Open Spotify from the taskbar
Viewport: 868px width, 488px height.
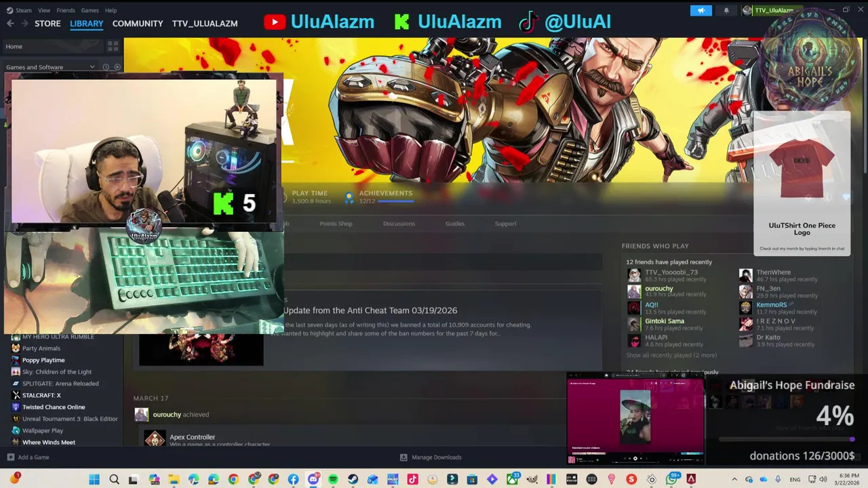point(333,479)
